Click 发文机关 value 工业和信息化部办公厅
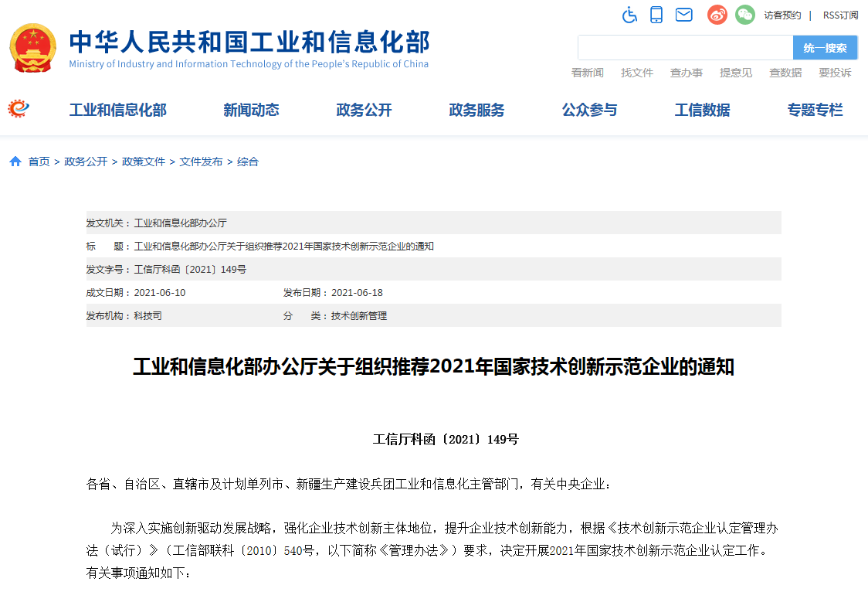868x592 pixels. tap(181, 223)
